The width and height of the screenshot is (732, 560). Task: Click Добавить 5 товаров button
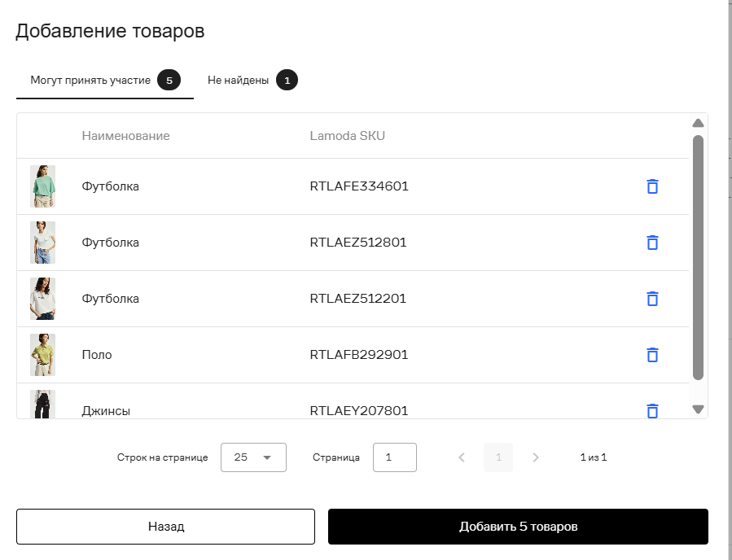coord(518,527)
